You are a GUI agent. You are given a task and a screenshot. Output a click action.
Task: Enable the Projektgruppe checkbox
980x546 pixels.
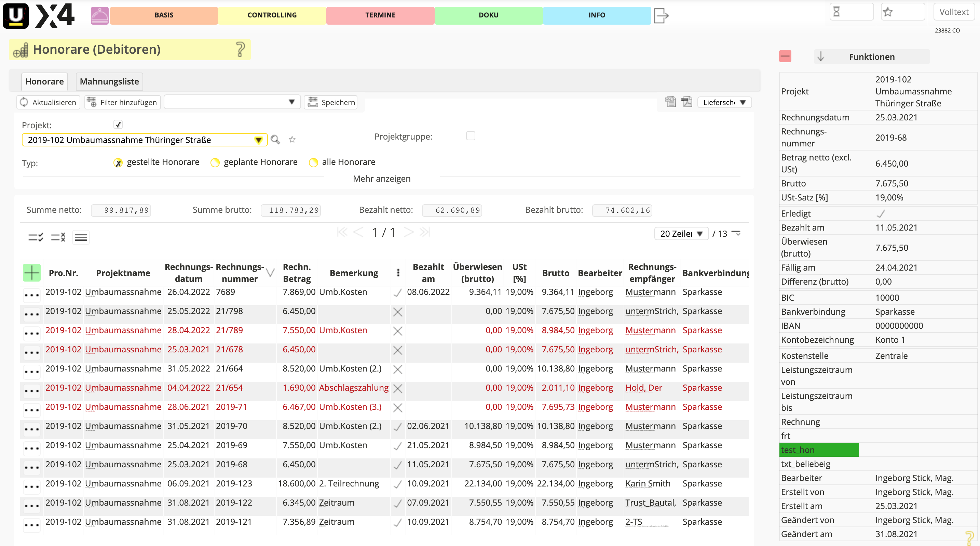click(x=470, y=136)
